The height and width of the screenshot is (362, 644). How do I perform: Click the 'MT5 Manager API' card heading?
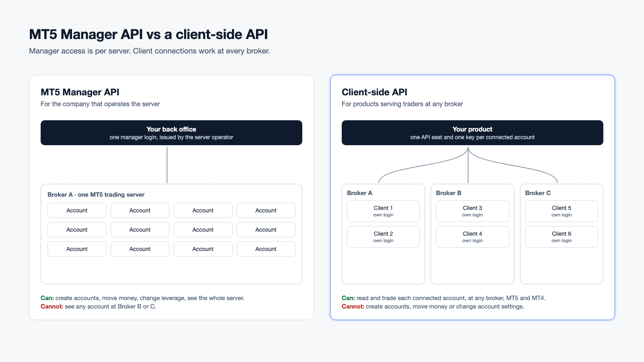coord(80,92)
